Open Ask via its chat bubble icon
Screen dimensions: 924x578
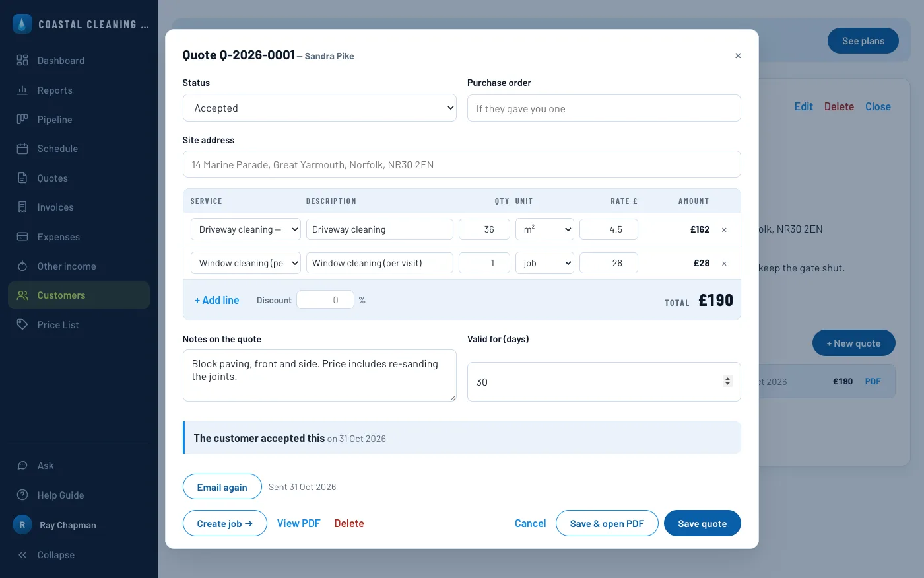22,466
